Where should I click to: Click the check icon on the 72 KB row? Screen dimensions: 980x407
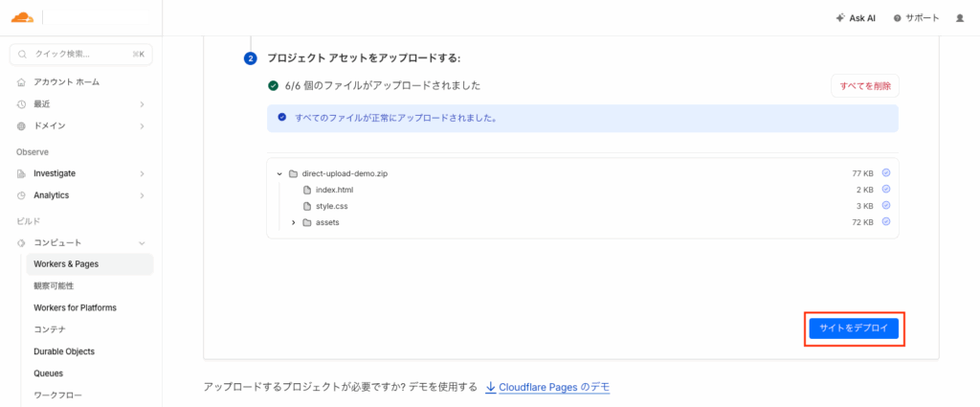[885, 221]
